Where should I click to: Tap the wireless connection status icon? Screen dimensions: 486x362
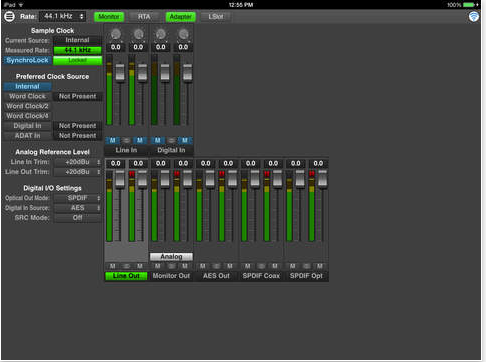(x=473, y=16)
